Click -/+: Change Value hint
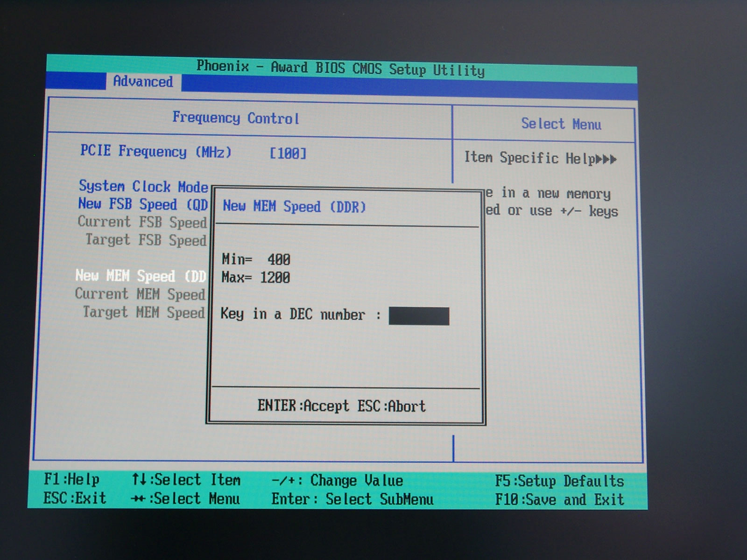 click(337, 480)
